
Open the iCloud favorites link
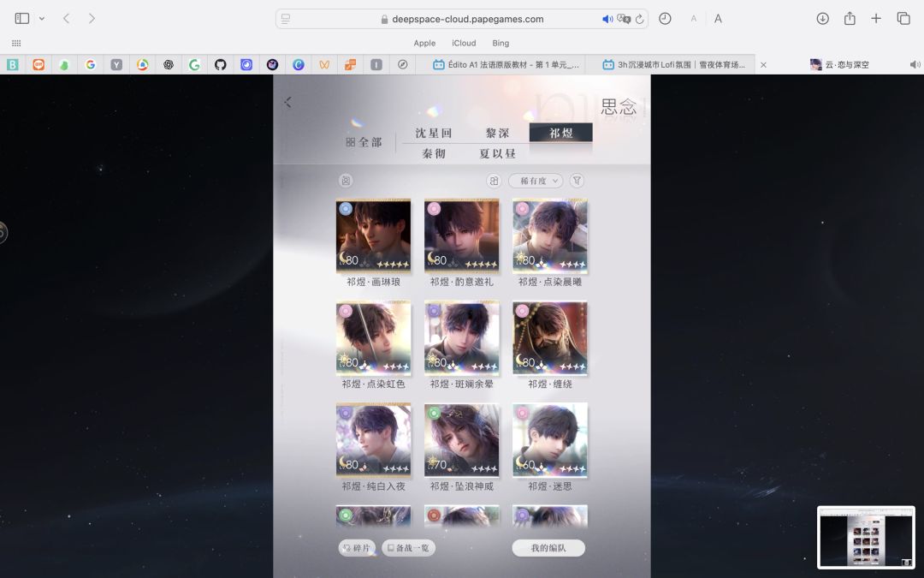pyautogui.click(x=464, y=43)
